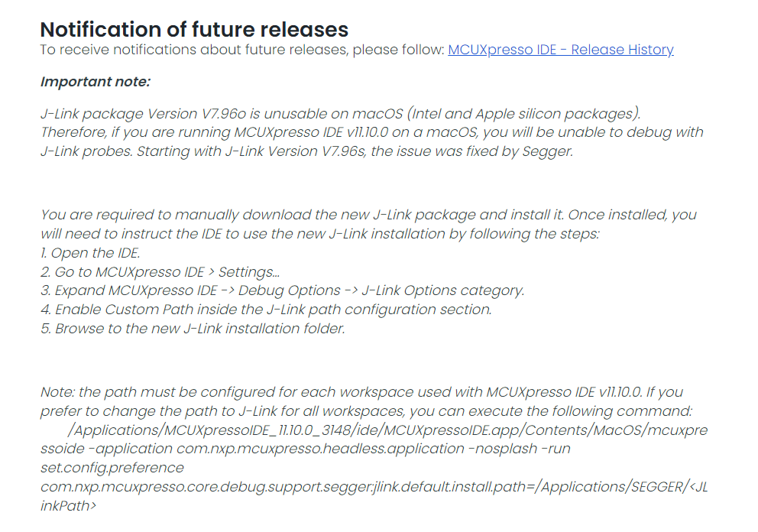Screen dimensions: 758x532
Task: Click the line beginning "J-Link package Version V7.96o"
Action: (340, 114)
